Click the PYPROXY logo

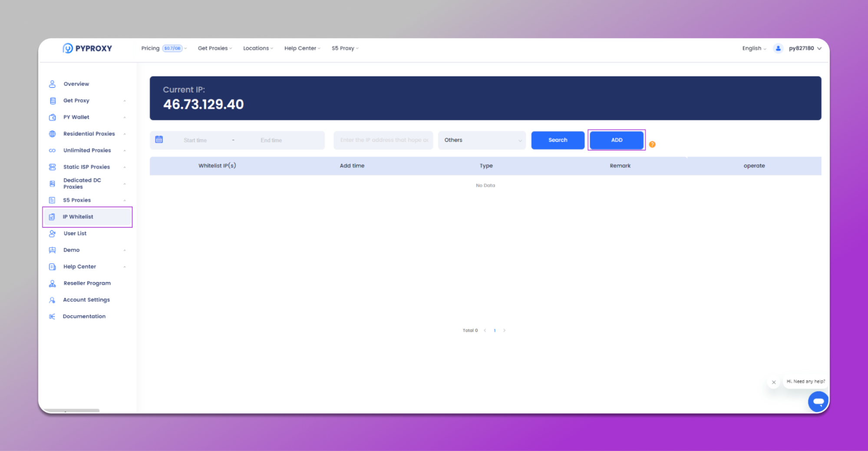(87, 48)
